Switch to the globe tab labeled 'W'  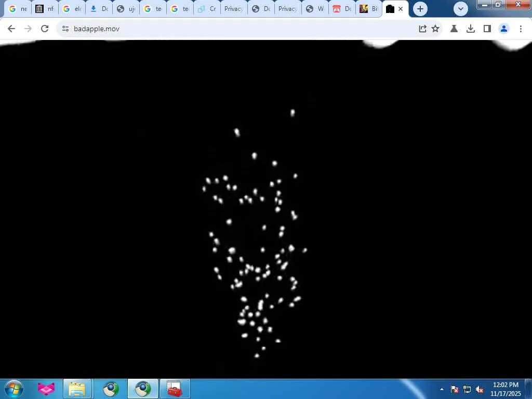pyautogui.click(x=315, y=9)
